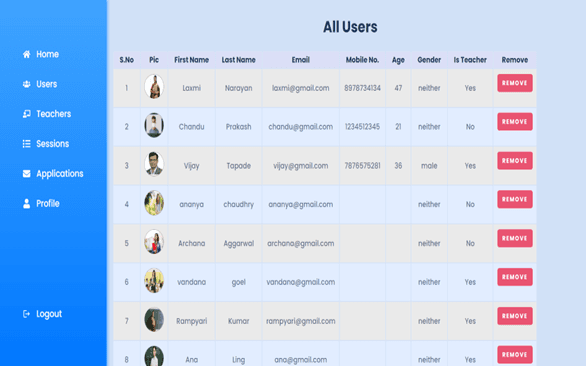
Task: Select email vijay@gmail.com
Action: [300, 166]
